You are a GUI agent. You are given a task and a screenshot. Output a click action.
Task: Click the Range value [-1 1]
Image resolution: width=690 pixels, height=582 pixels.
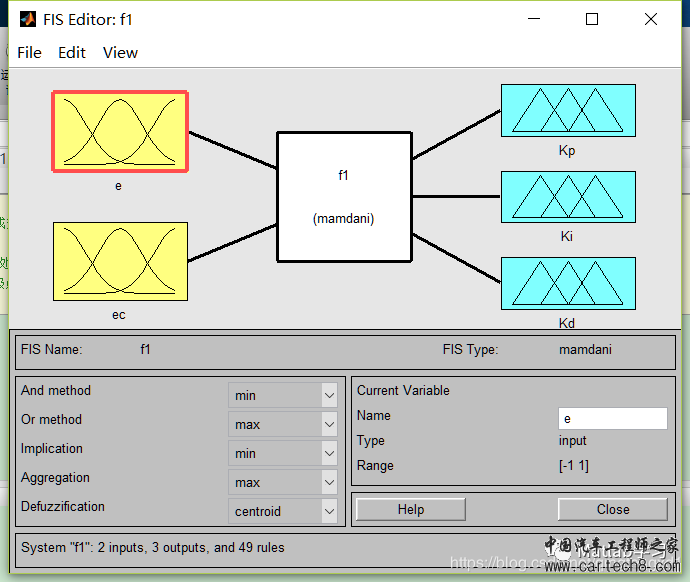[574, 465]
